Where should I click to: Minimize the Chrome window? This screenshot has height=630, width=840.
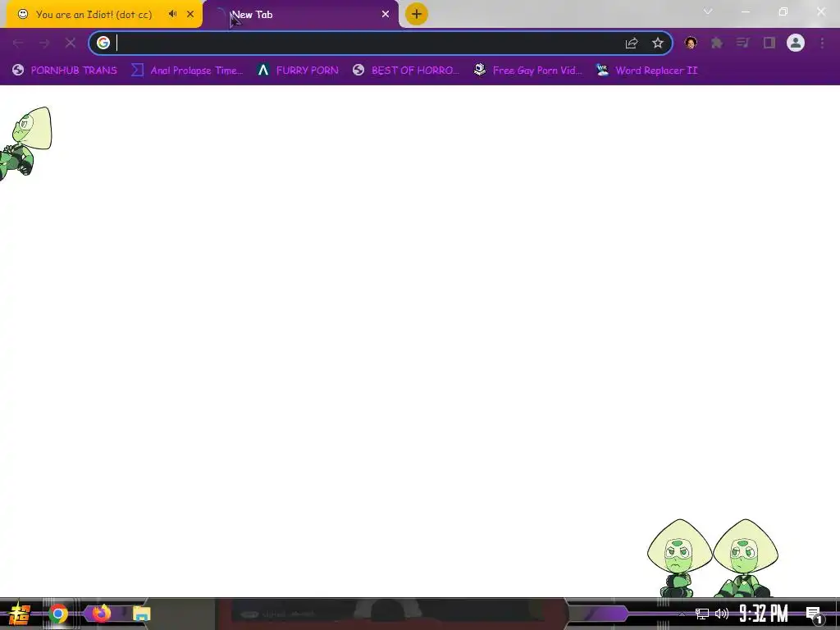click(x=745, y=11)
